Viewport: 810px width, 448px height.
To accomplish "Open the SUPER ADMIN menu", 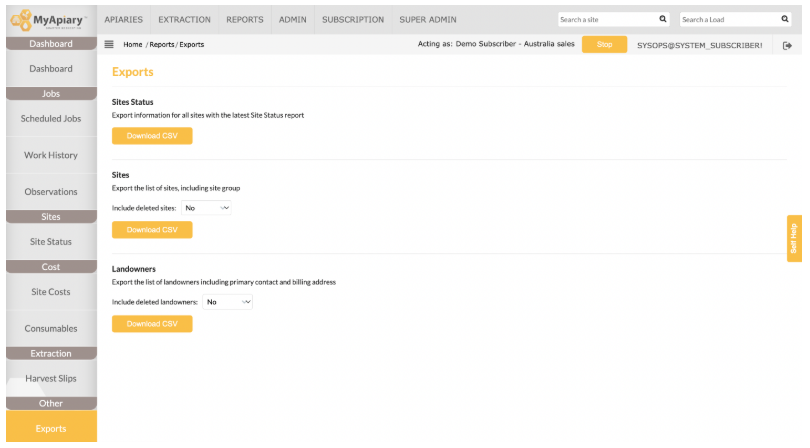I will [x=428, y=20].
